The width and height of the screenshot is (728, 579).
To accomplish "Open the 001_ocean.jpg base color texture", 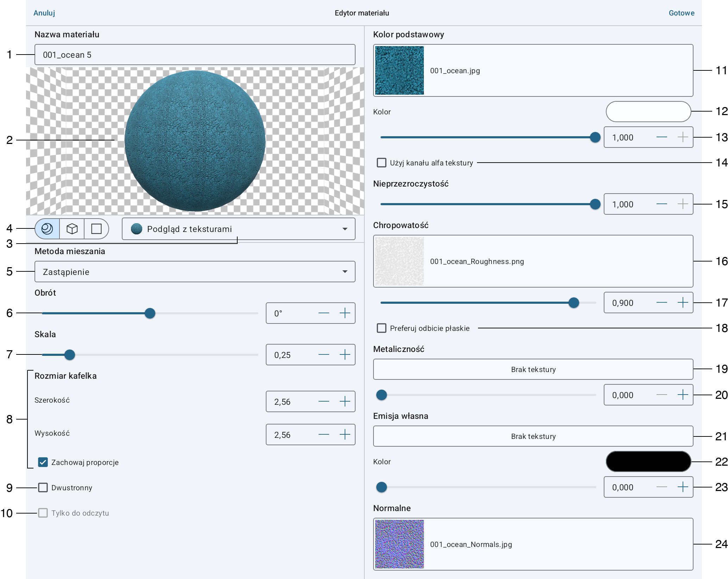I will point(533,70).
